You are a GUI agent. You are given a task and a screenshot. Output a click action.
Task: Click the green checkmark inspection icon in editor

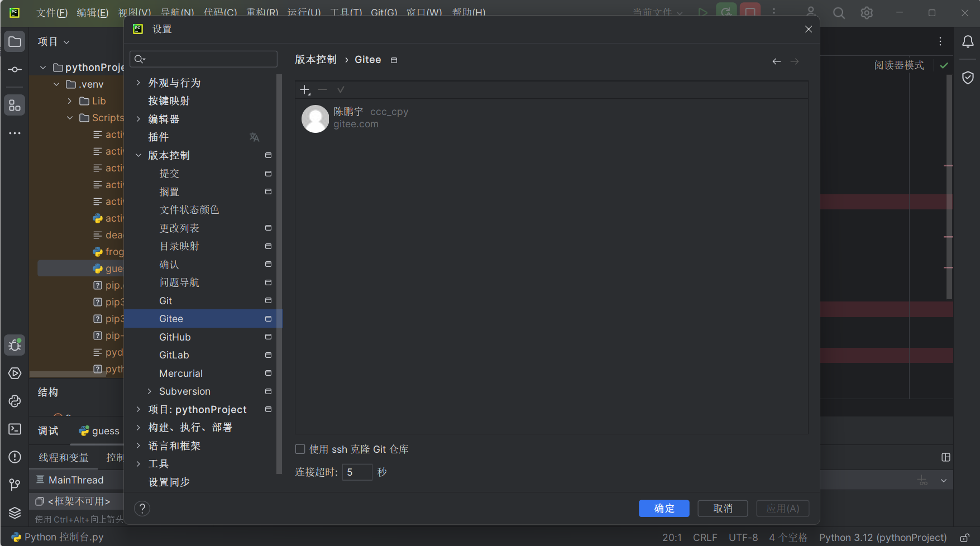[944, 65]
